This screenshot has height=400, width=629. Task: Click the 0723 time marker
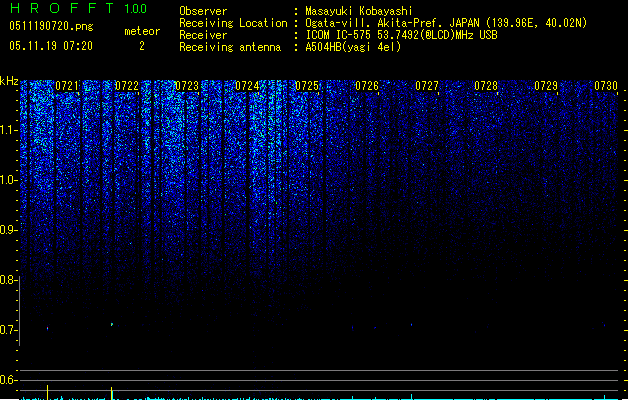(187, 86)
